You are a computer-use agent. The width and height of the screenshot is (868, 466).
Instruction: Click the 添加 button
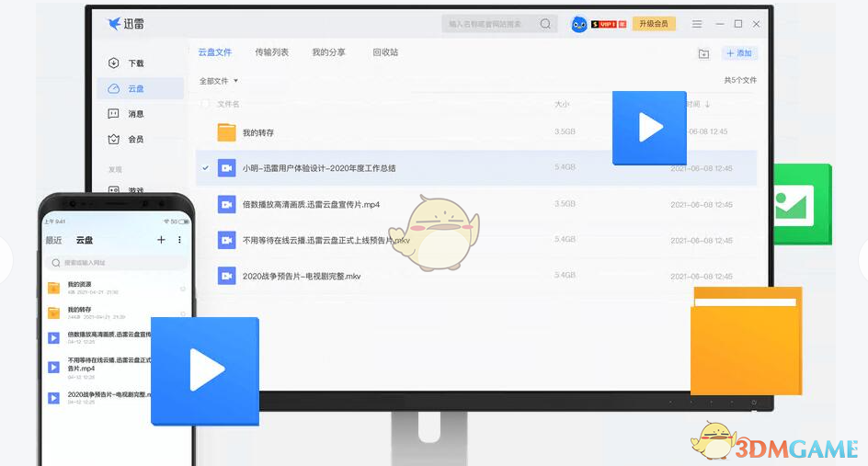coord(739,54)
